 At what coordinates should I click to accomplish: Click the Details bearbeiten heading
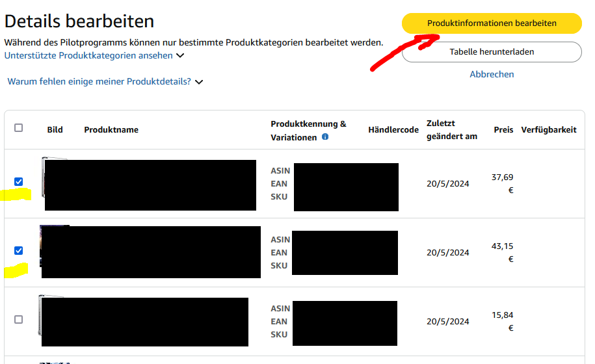pos(79,21)
